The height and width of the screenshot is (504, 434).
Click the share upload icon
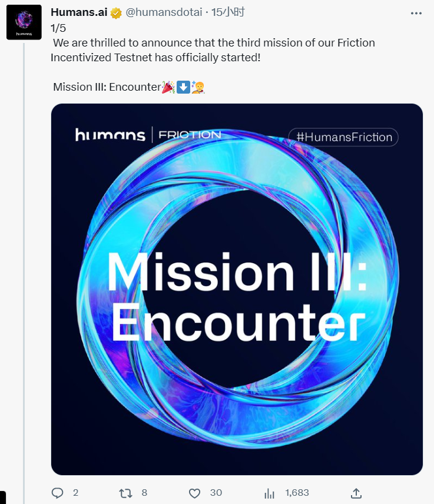click(356, 493)
